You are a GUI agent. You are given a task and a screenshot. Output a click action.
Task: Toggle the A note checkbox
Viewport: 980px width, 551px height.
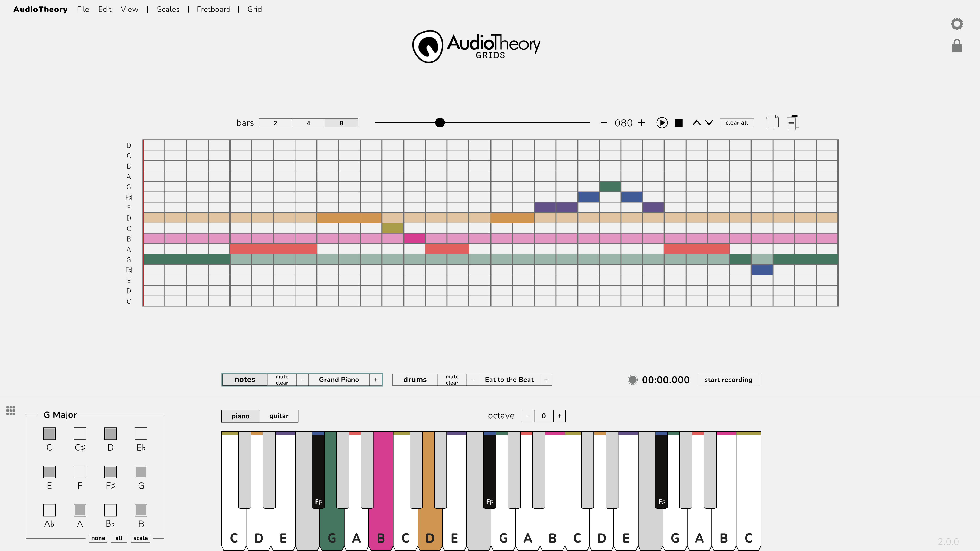pyautogui.click(x=80, y=510)
